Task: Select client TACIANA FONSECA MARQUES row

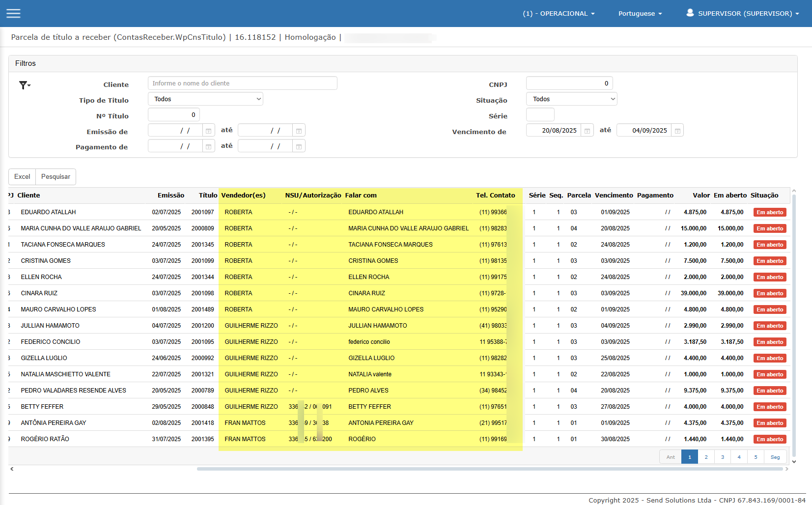Action: (x=63, y=245)
